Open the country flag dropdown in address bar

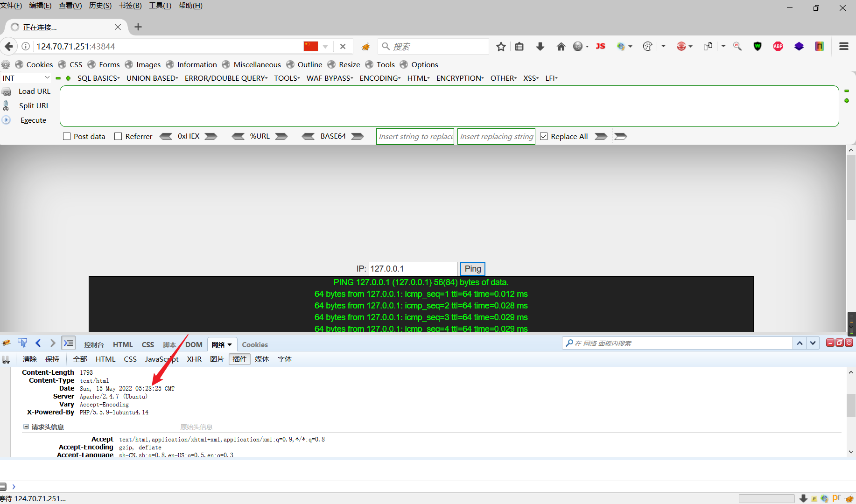(325, 46)
